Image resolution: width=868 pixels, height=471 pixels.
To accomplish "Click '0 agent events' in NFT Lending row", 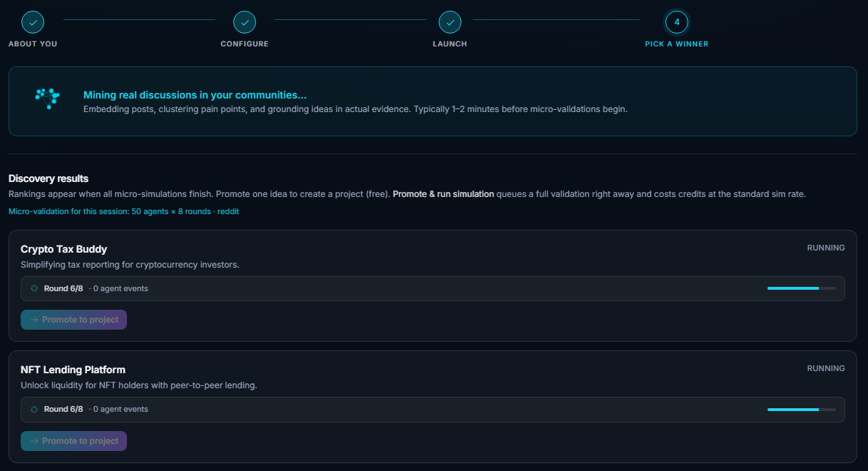I will click(121, 410).
